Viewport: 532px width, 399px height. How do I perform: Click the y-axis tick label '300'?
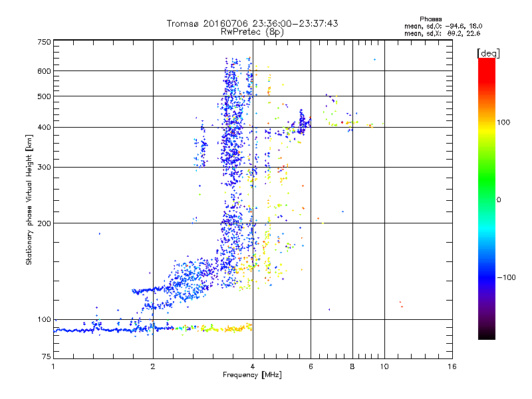(44, 167)
